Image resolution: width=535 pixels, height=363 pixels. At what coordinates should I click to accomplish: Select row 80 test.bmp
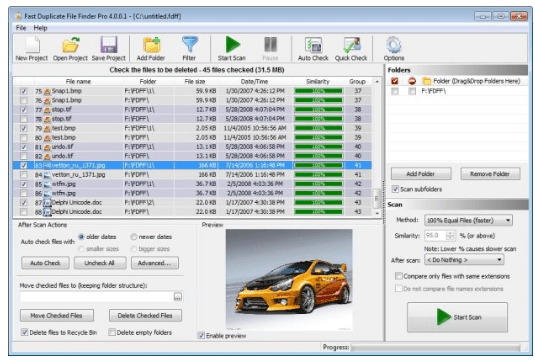click(192, 137)
